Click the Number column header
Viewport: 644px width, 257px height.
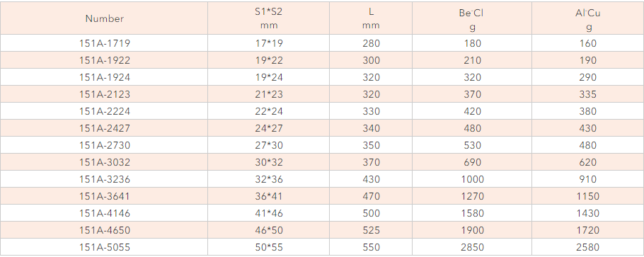point(104,18)
